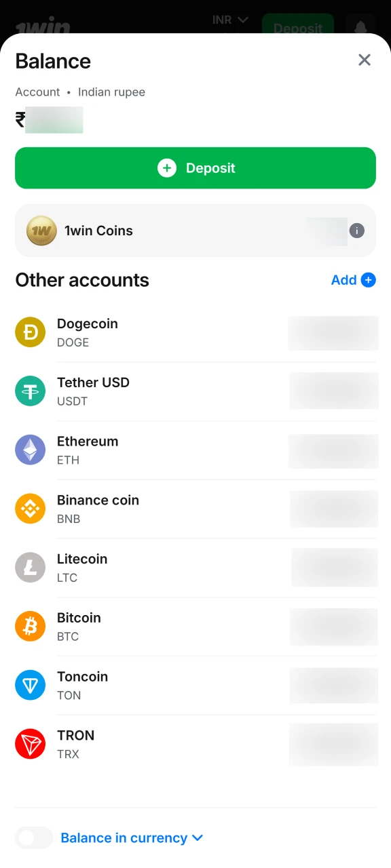Click the info icon next to 1win Coins

click(356, 231)
